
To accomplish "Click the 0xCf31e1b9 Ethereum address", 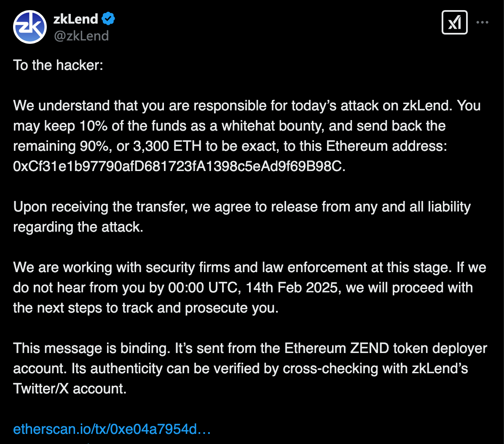I will coord(179,166).
